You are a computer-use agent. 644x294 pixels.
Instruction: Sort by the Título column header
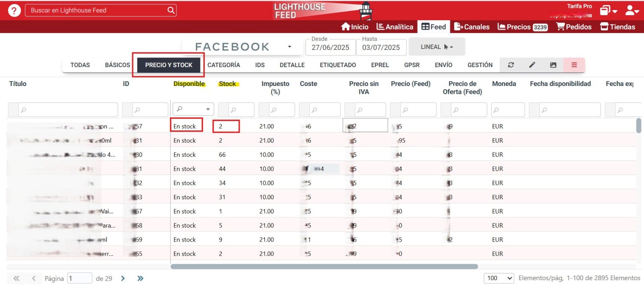[x=18, y=84]
